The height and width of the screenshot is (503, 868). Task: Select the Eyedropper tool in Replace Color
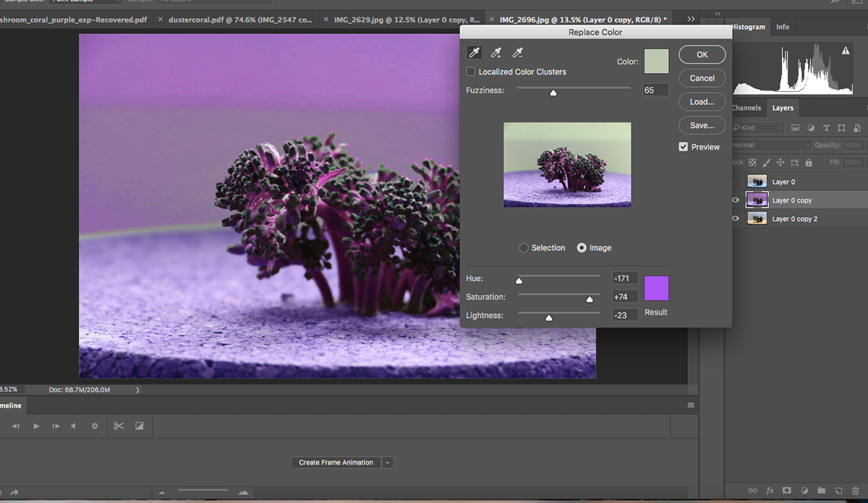475,52
